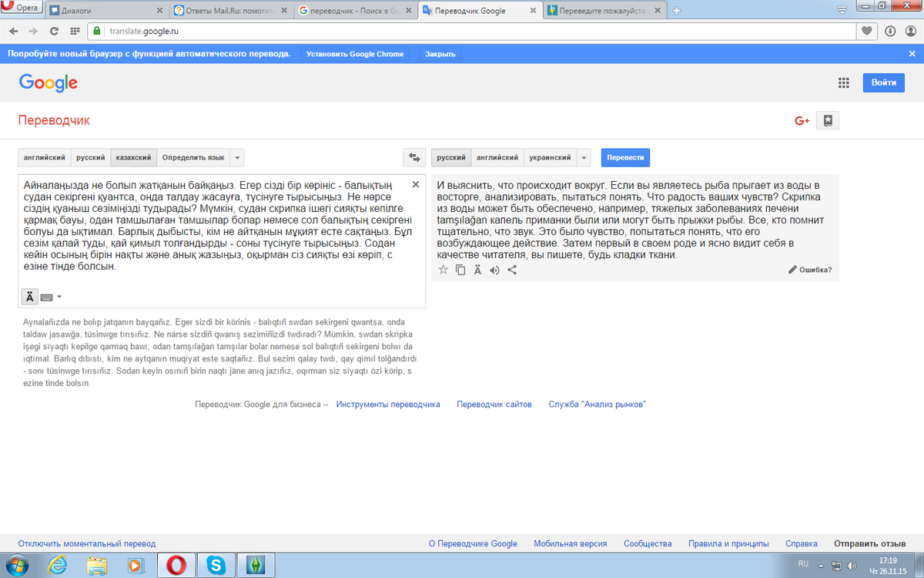
Task: Toggle translation transliteration Ä icon
Action: (477, 270)
